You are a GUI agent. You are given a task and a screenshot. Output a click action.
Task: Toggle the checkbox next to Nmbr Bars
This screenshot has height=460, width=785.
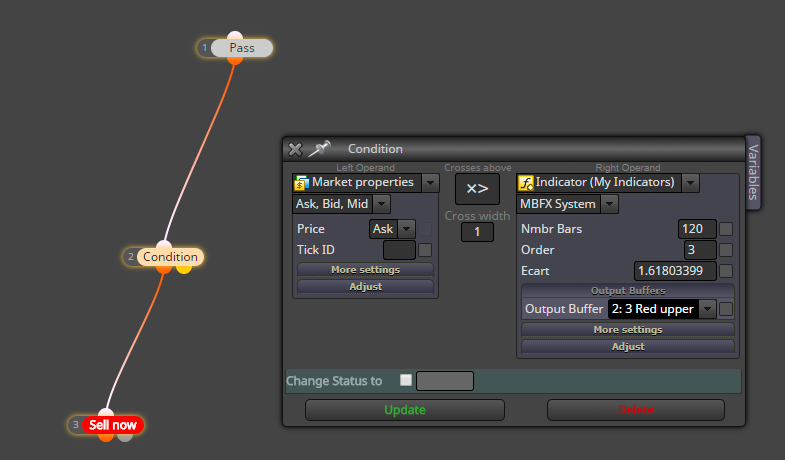(726, 229)
